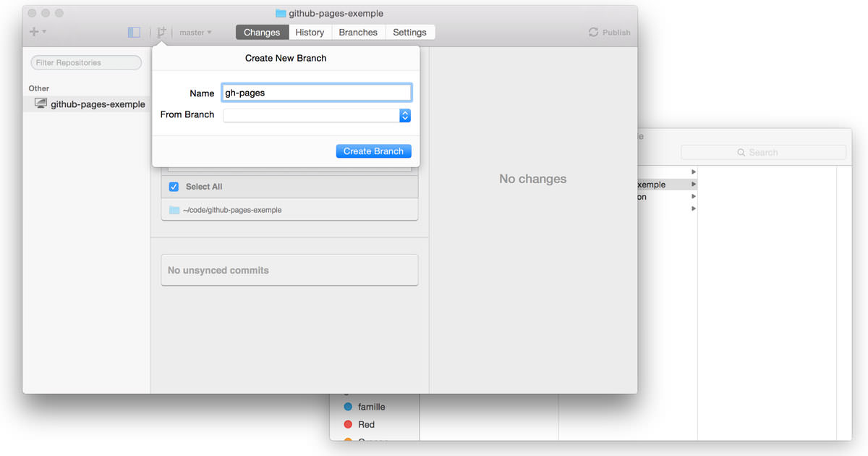868x456 pixels.
Task: Click the No unsynced commits box
Action: tap(289, 270)
